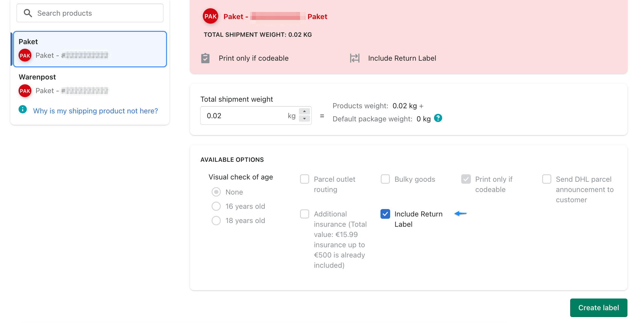
Task: Click the return label arrows icon in header
Action: click(355, 58)
